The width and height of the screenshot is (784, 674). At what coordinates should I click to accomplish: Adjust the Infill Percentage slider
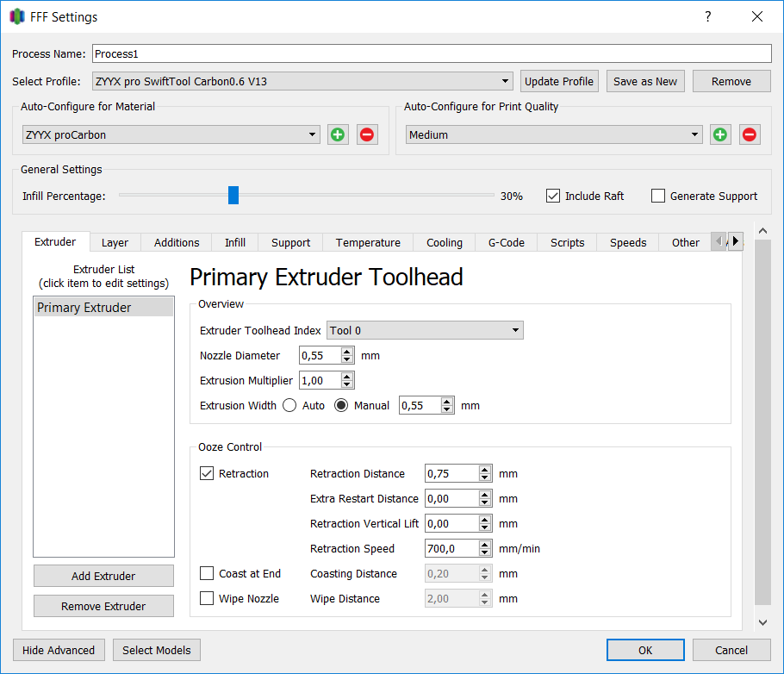233,195
